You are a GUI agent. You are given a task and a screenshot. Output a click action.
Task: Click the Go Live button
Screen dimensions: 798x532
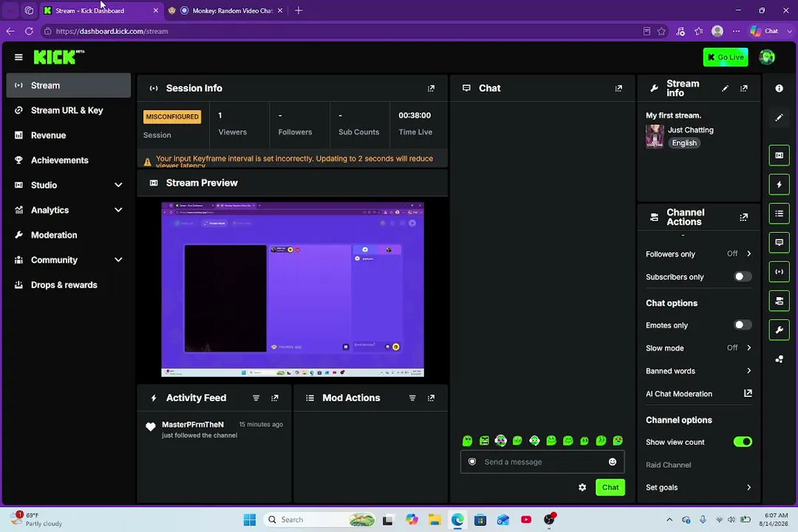726,57
